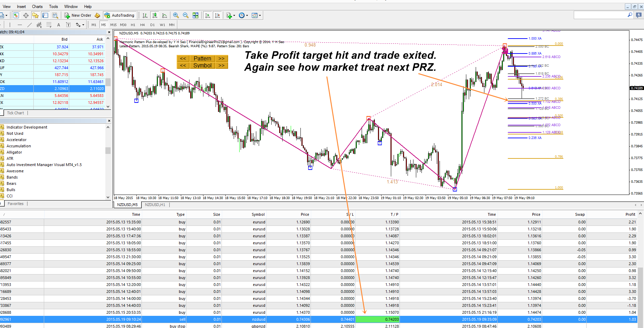Image resolution: width=644 pixels, height=328 pixels.
Task: Switch chart to bar chart style
Action: (x=145, y=15)
